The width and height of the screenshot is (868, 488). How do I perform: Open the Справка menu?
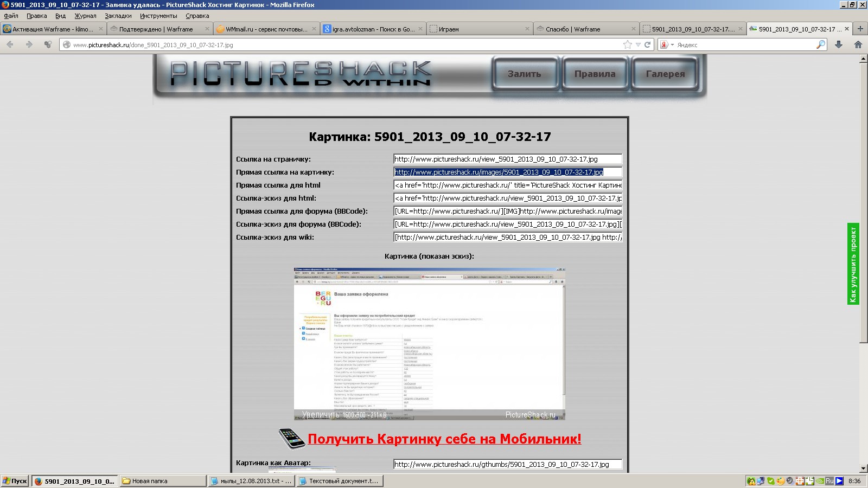click(x=197, y=16)
